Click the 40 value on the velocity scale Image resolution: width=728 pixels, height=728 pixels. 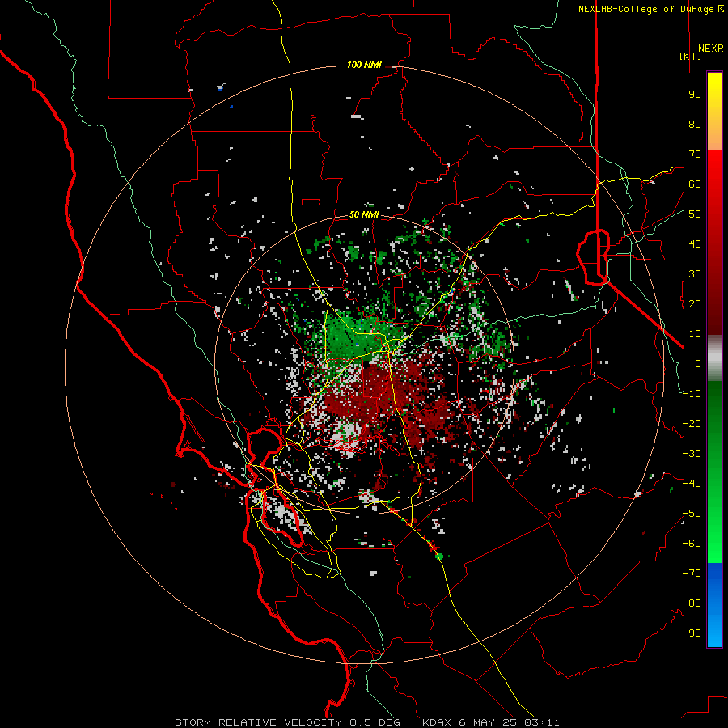(695, 243)
